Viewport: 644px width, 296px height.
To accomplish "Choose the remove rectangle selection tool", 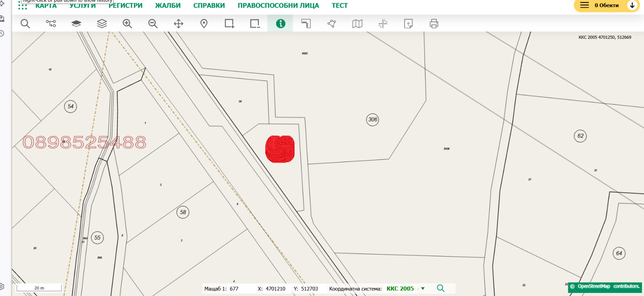I will coord(255,24).
